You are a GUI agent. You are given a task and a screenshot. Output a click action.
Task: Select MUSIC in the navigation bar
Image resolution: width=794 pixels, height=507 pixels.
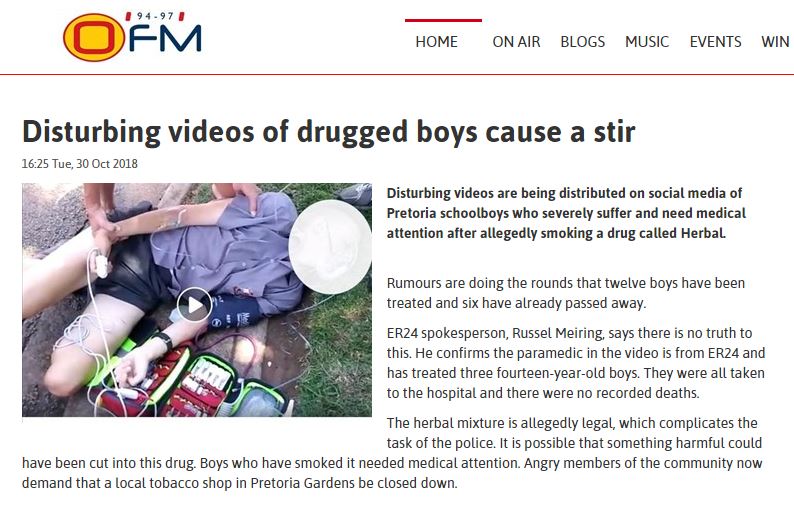pyautogui.click(x=647, y=42)
